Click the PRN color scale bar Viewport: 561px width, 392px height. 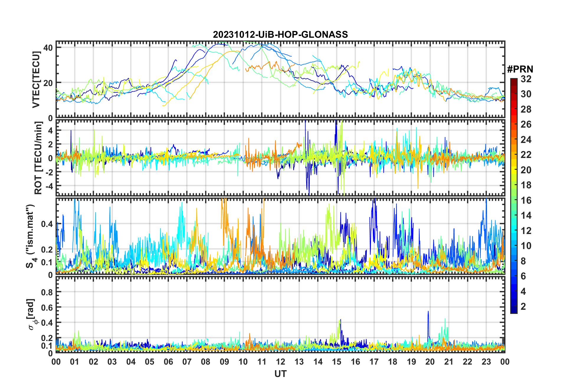514,196
